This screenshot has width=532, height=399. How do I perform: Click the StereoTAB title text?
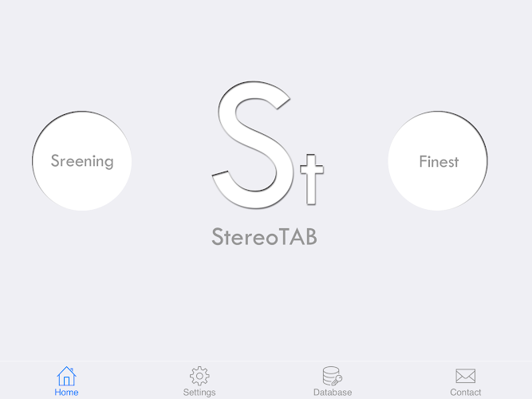point(265,237)
